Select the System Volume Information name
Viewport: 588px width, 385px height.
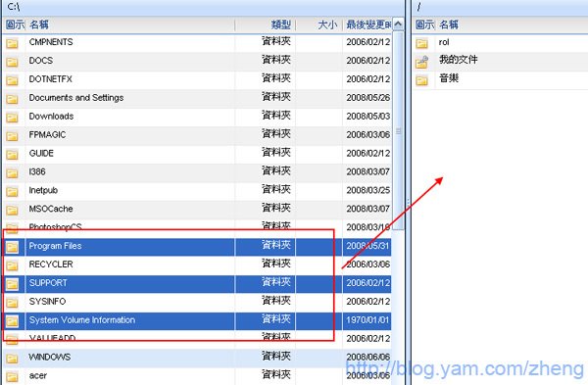[82, 320]
